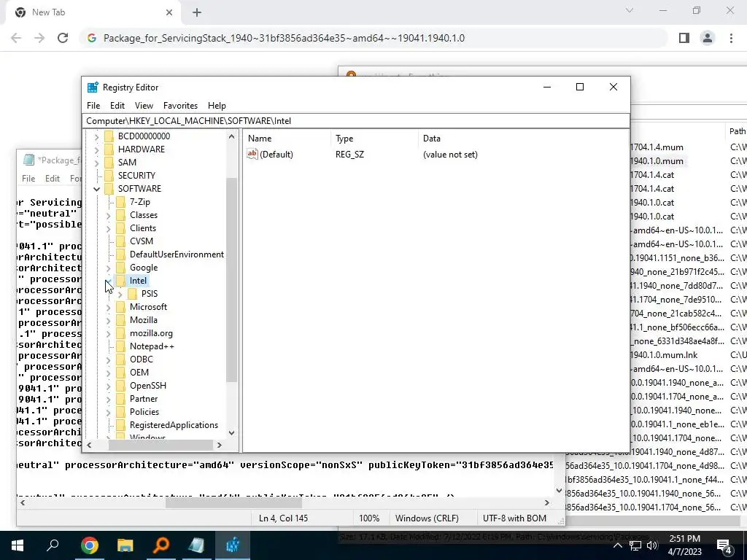Viewport: 747px width, 560px height.
Task: Select the SECURITY key folder icon
Action: pos(109,176)
